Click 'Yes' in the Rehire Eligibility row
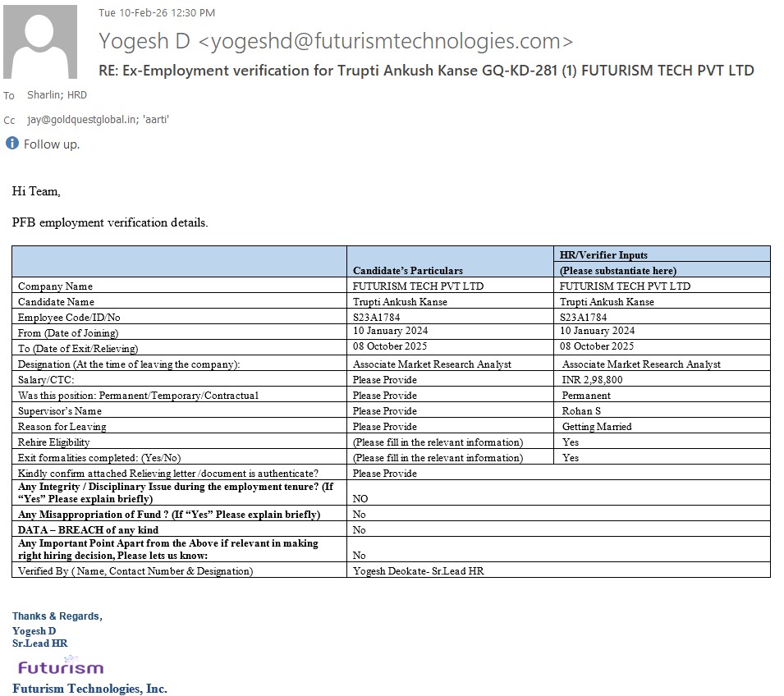This screenshot has height=696, width=784. click(570, 442)
